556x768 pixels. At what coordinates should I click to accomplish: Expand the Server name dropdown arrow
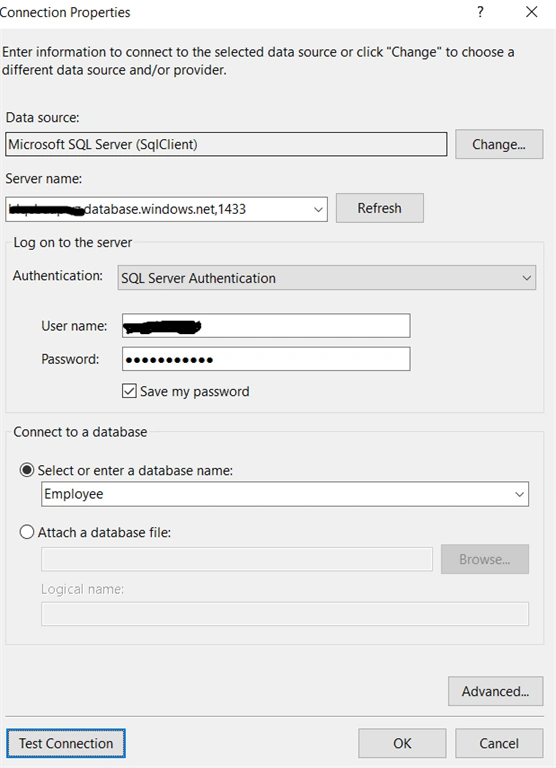pyautogui.click(x=318, y=209)
